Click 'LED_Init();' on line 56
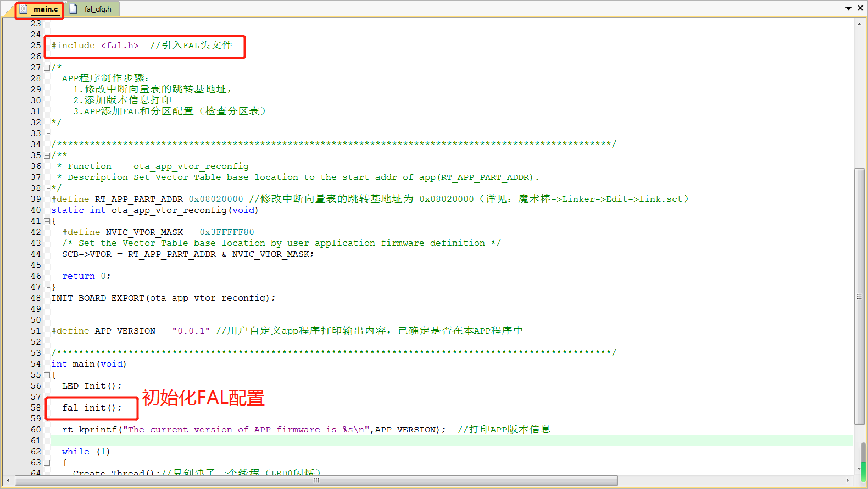The image size is (868, 489). pos(92,386)
